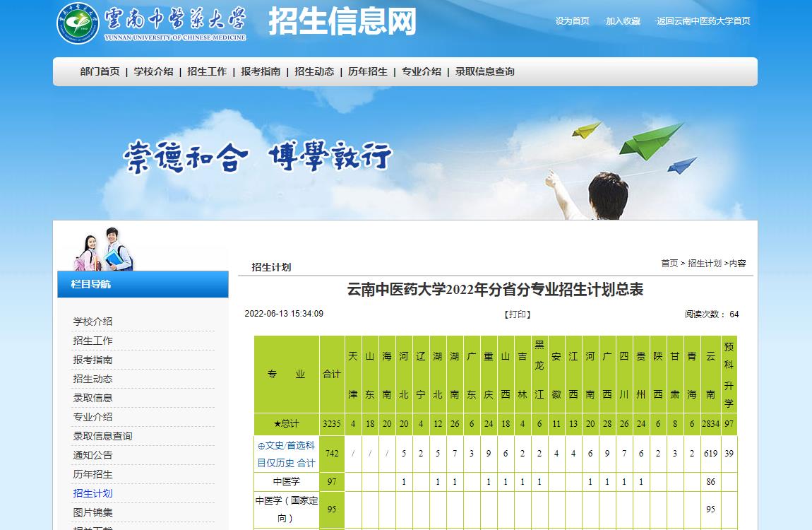Open 招生工作 in top navigation bar
Viewport: 812px width, 530px height.
click(x=207, y=71)
